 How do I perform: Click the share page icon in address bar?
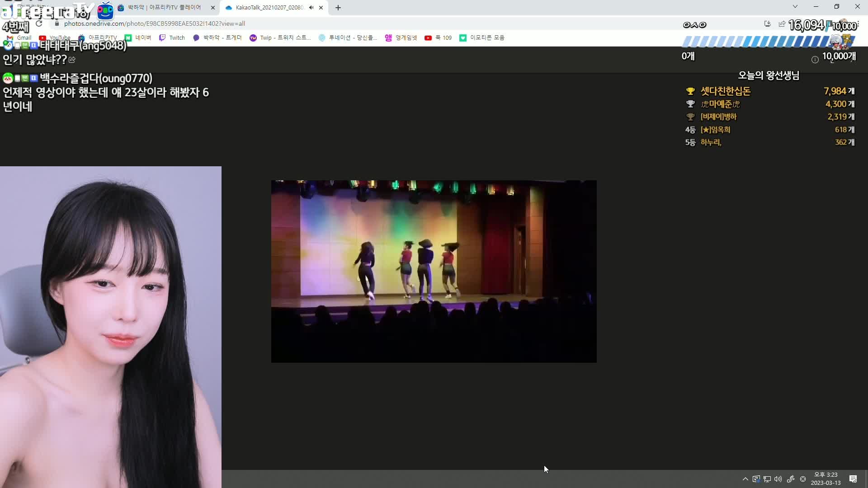coord(782,23)
